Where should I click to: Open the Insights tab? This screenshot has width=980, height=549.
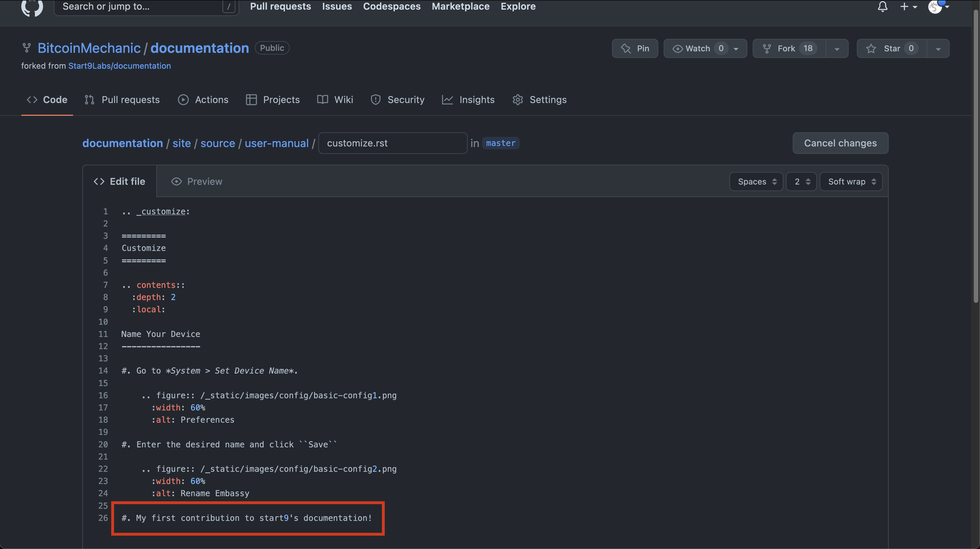[x=468, y=100]
